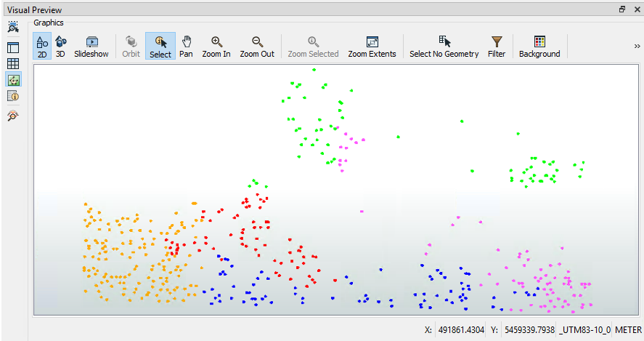The width and height of the screenshot is (644, 341).
Task: Toggle the display control sidebar icon
Action: [x=13, y=47]
